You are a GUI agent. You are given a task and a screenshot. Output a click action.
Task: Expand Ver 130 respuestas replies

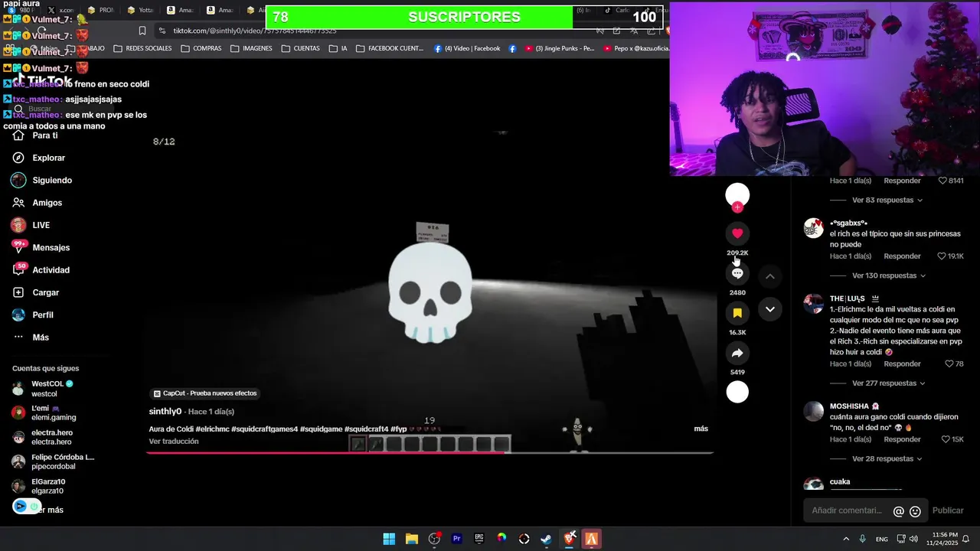889,275
